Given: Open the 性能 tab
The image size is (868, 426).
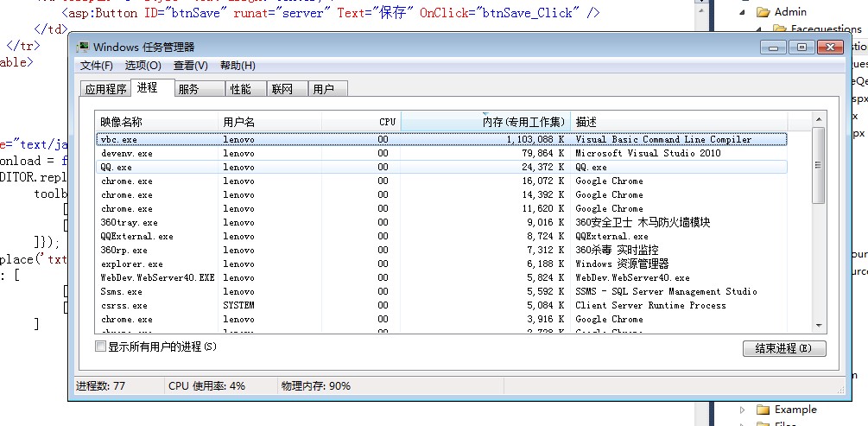Looking at the screenshot, I should [x=246, y=89].
